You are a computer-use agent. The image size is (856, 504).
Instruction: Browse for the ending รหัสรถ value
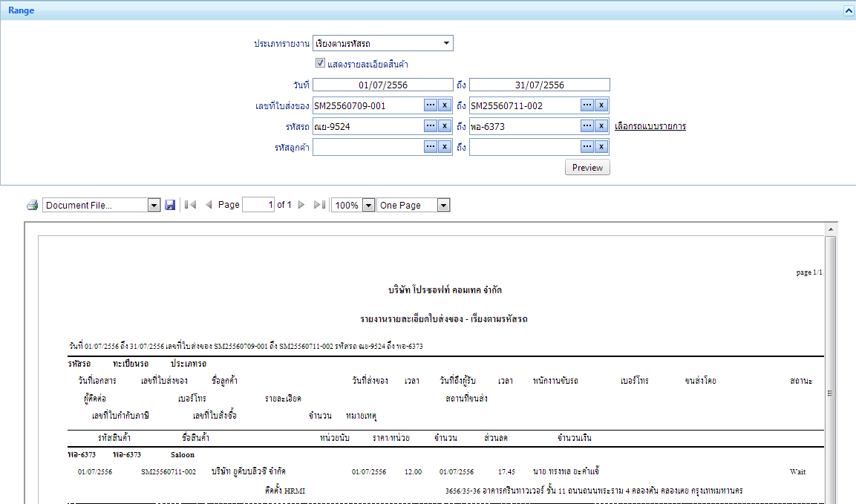point(587,126)
